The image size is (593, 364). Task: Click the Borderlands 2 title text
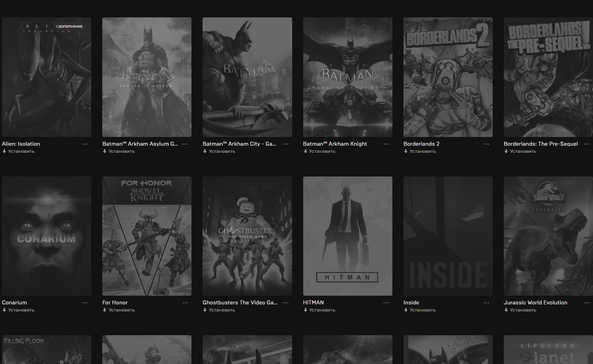coord(421,144)
